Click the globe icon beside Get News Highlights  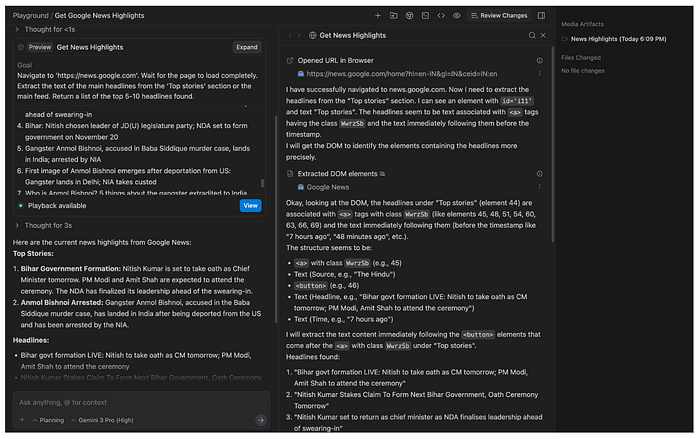tap(312, 35)
